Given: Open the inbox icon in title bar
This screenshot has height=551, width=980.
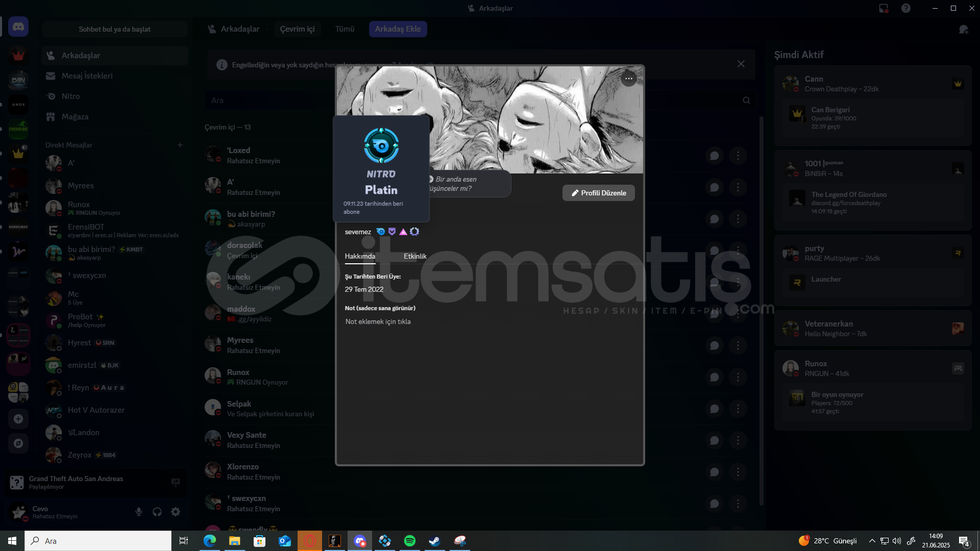Looking at the screenshot, I should [x=884, y=8].
